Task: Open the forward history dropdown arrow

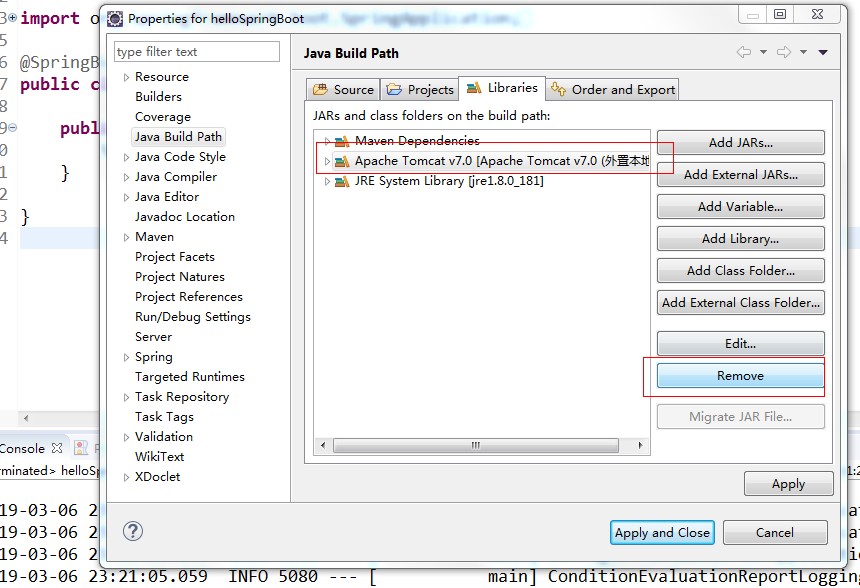Action: coord(803,52)
